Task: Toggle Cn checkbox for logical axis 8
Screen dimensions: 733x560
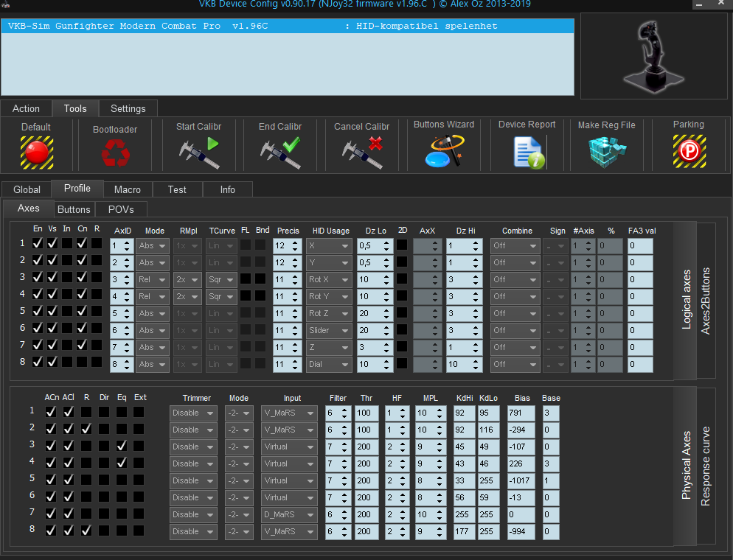Action: [x=82, y=362]
